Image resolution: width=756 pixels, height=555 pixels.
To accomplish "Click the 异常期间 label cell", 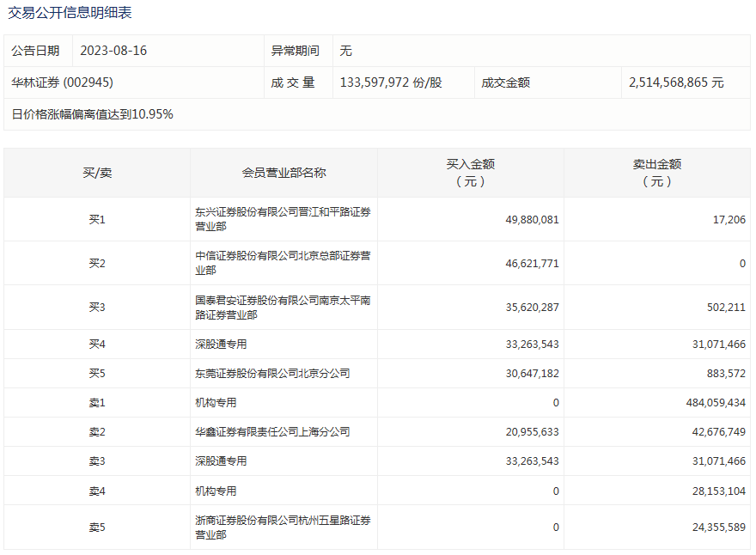I will [x=296, y=51].
